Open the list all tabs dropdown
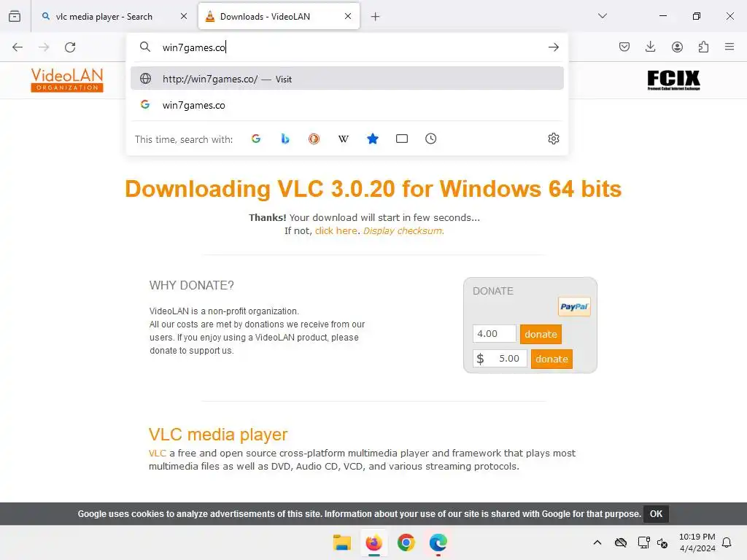The width and height of the screenshot is (747, 560). tap(602, 16)
